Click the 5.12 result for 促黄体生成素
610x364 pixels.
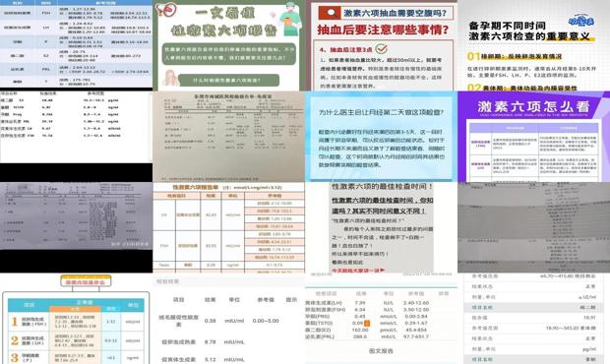[211, 359]
